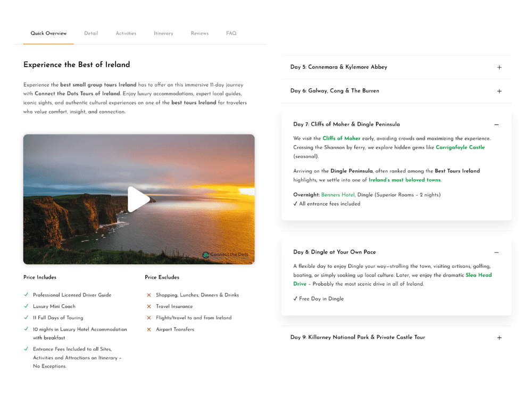This screenshot has width=532, height=399.
Task: Click X icon beside Shopping, Lunches, Dinners
Action: click(148, 295)
